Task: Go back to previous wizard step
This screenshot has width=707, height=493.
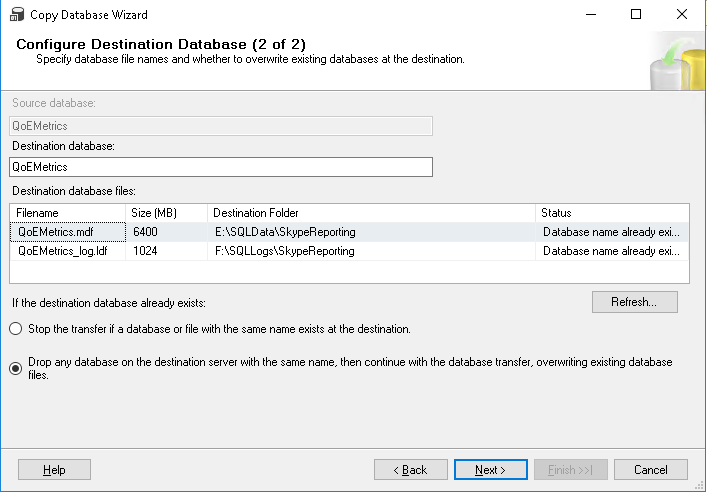Action: pos(411,470)
